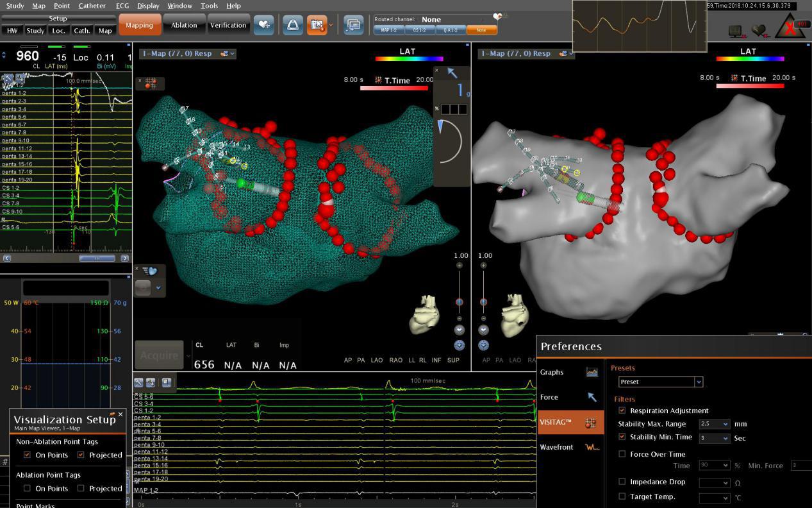Open the Catheter menu
812x508 pixels.
(92, 6)
